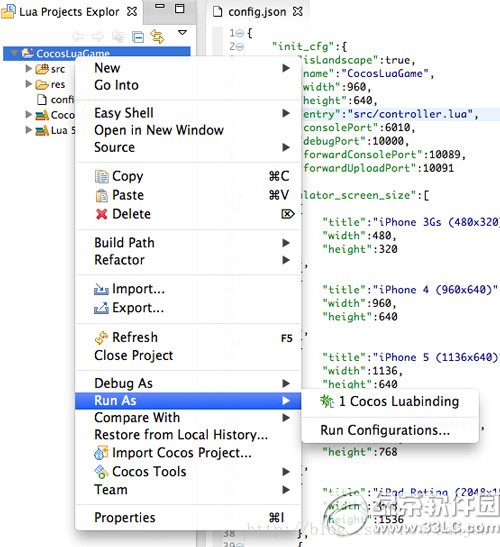Collapse the CocosLuaGame project node

pos(14,53)
